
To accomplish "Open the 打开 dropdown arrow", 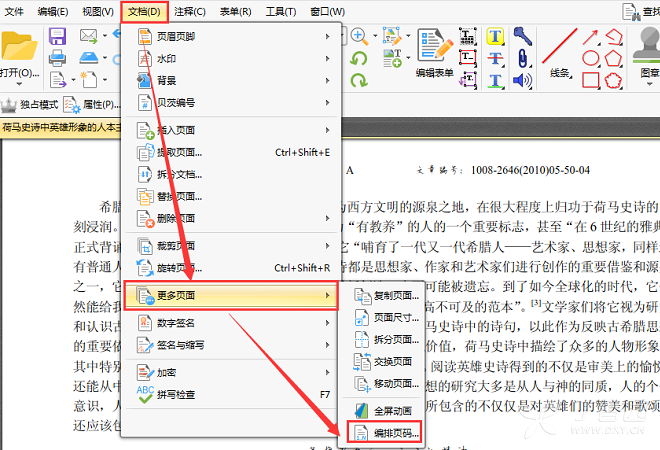I will 19,84.
